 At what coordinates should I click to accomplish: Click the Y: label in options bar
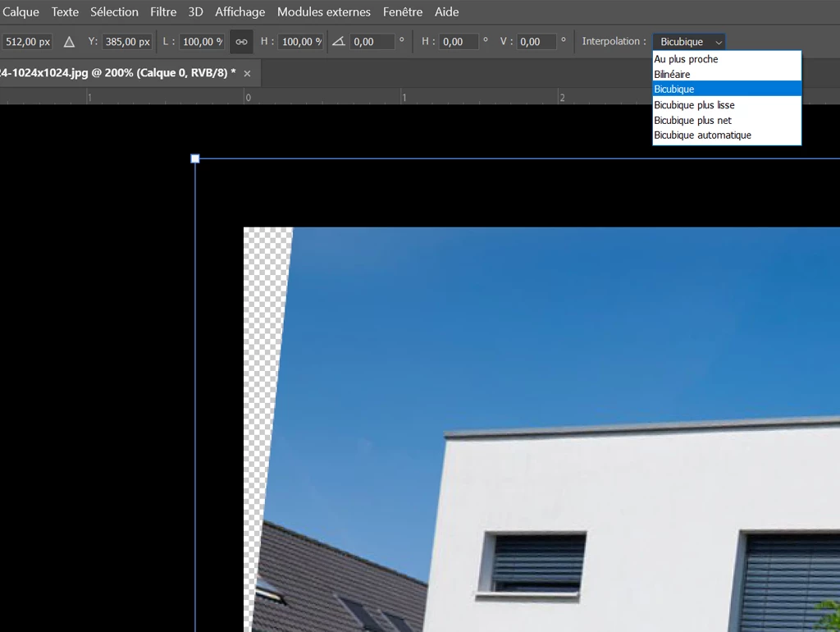click(x=93, y=41)
